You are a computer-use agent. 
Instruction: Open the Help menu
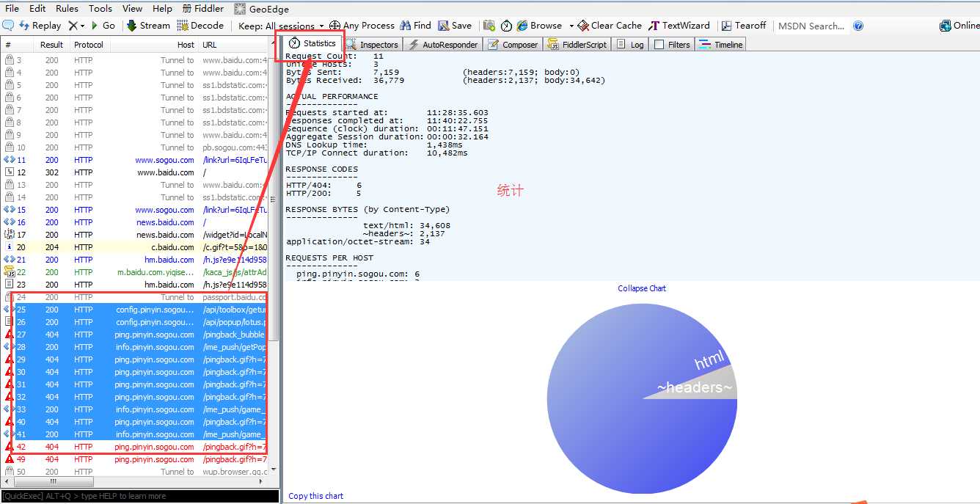point(162,9)
